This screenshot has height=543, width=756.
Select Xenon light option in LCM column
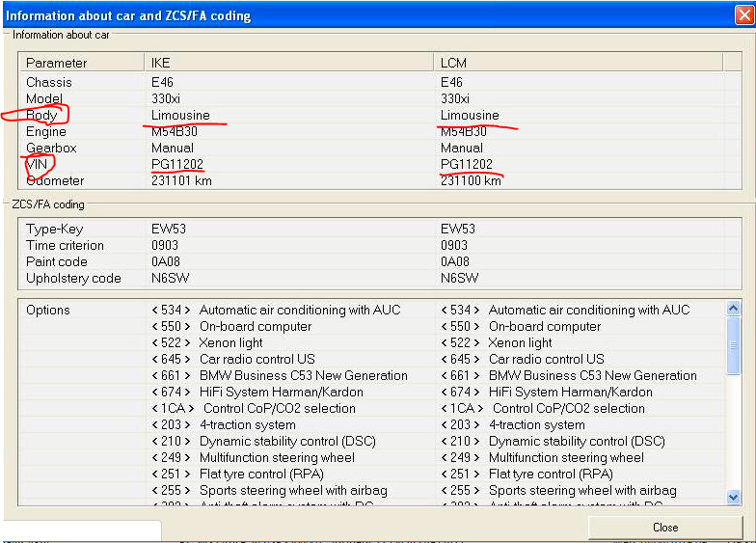520,343
